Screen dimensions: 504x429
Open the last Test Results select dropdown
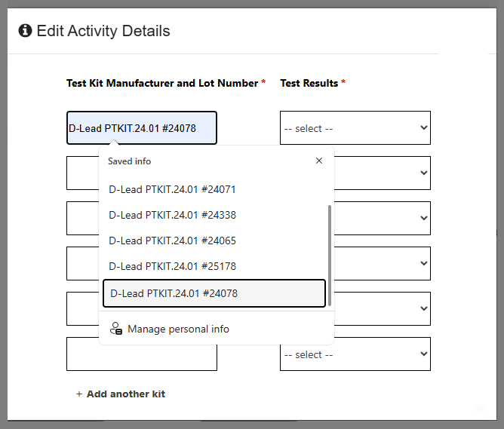(355, 354)
